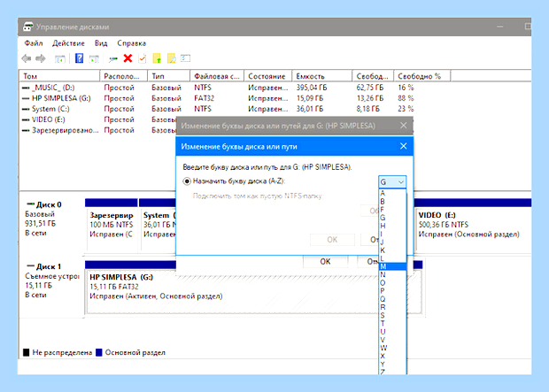The width and height of the screenshot is (549, 392).
Task: Click the blue Основной раздел legend swatch
Action: [99, 352]
